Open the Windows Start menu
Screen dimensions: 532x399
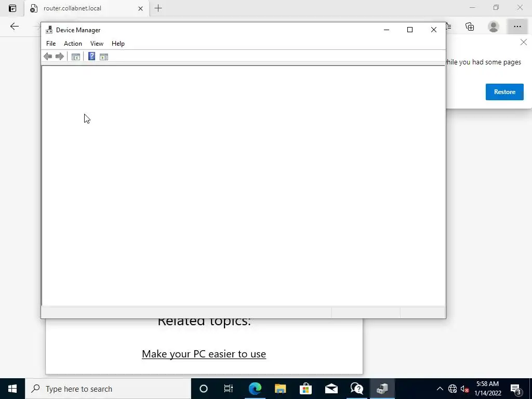(12, 389)
